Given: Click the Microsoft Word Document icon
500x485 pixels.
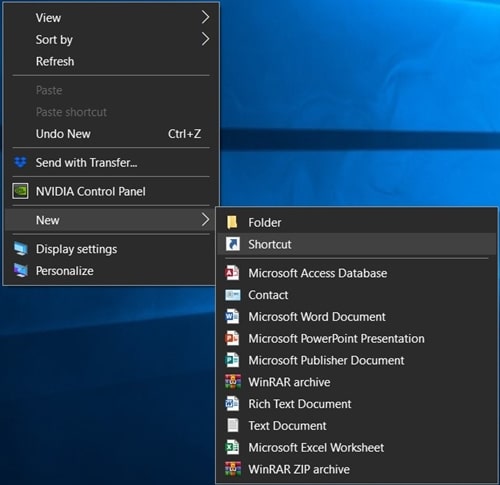Looking at the screenshot, I should (232, 317).
